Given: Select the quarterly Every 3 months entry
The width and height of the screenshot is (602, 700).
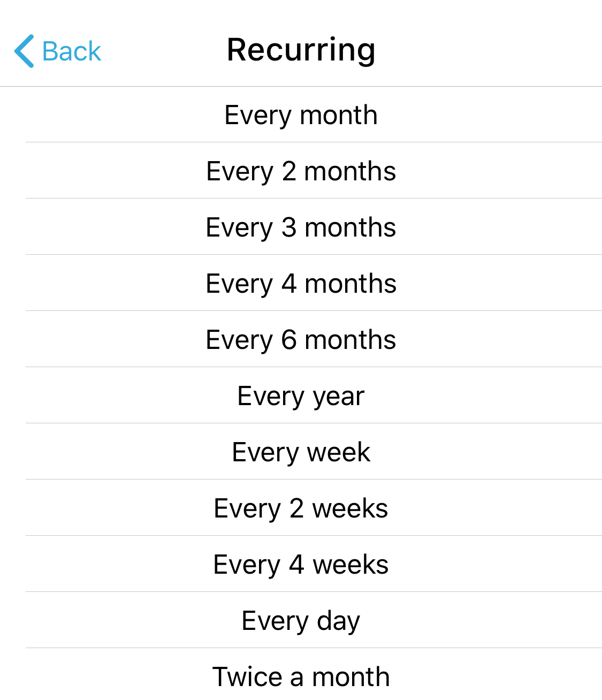Looking at the screenshot, I should pos(301,227).
